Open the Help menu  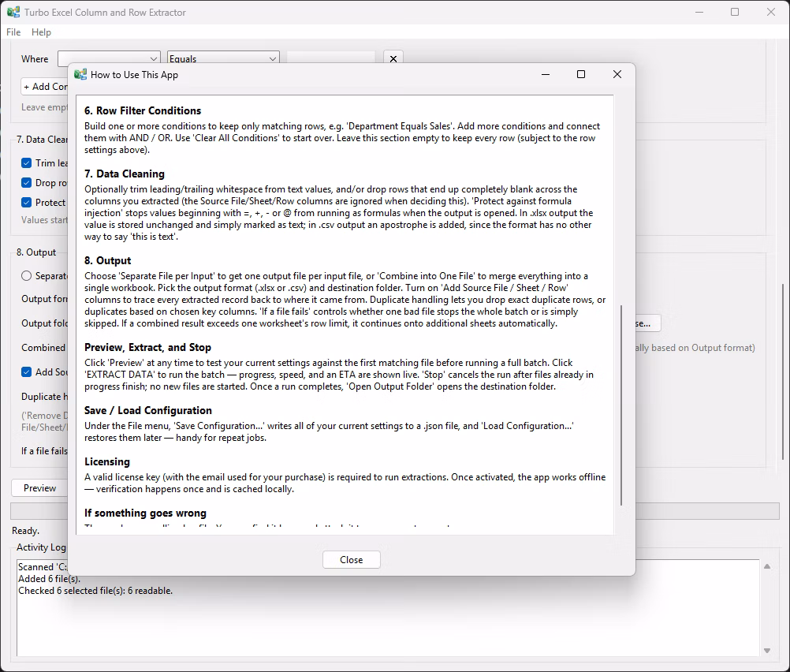[x=41, y=32]
